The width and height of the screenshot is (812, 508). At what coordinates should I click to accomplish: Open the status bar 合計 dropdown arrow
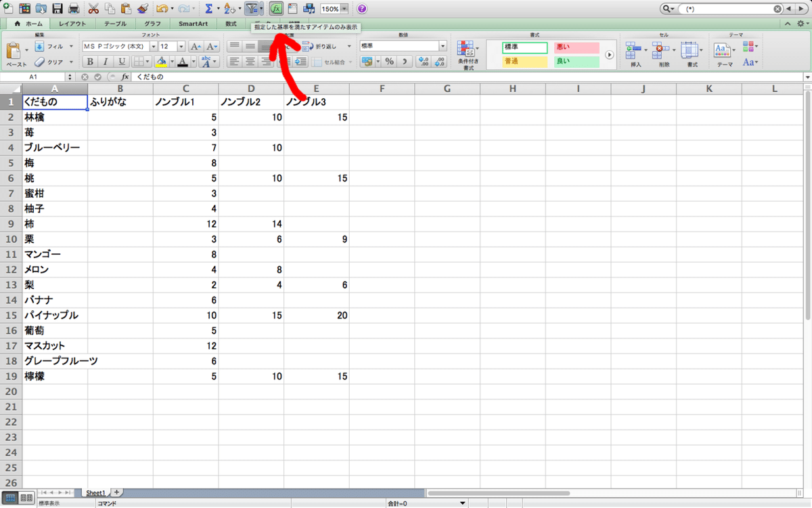462,503
